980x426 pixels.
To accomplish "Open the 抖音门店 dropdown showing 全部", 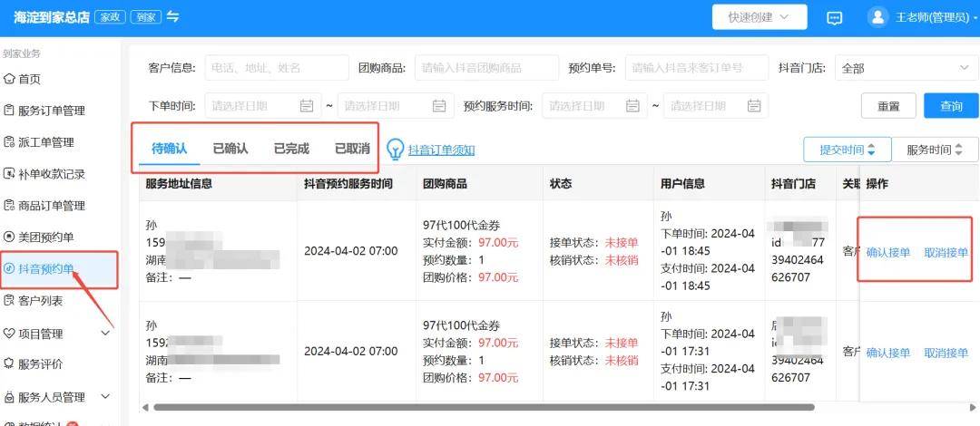I will pos(905,68).
